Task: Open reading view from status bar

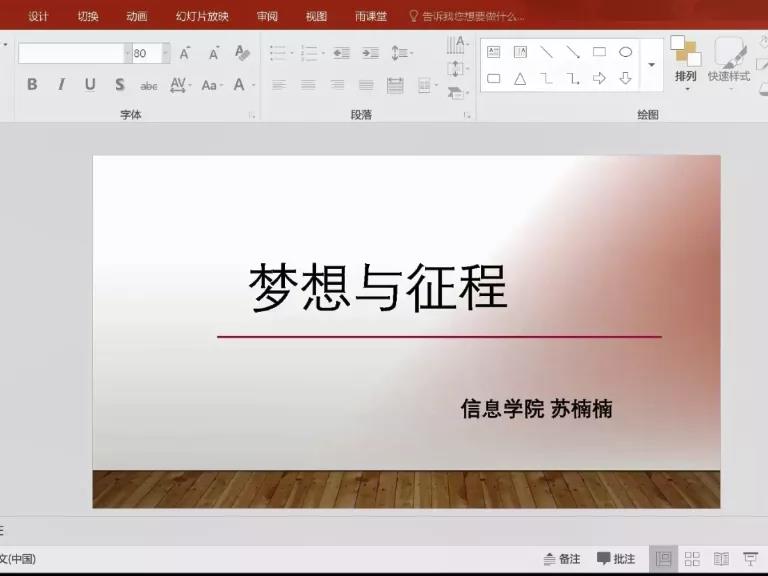Action: (721, 559)
